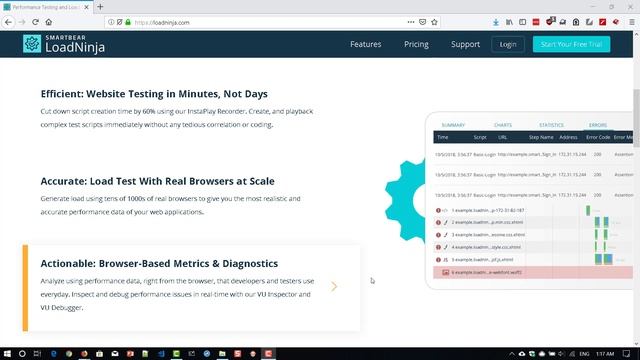Open the Support page
640x360 pixels.
pos(465,44)
